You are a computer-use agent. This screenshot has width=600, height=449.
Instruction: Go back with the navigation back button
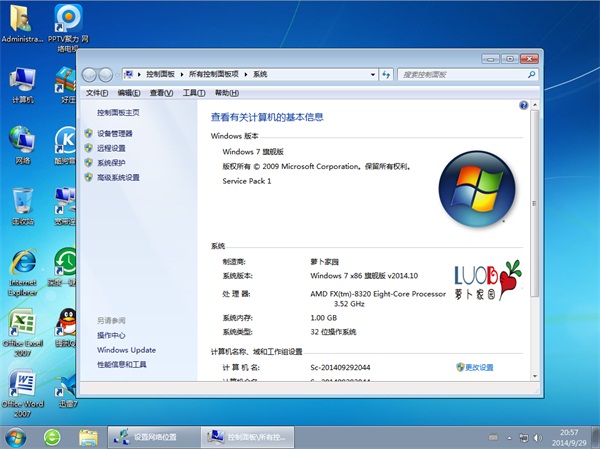coord(89,75)
